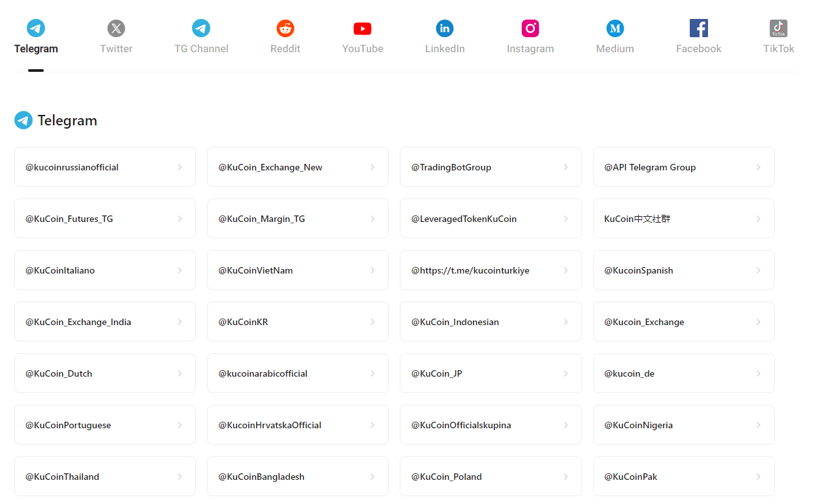This screenshot has height=504, width=823.
Task: Click chevron on @KucoinSpanish card
Action: coord(758,270)
